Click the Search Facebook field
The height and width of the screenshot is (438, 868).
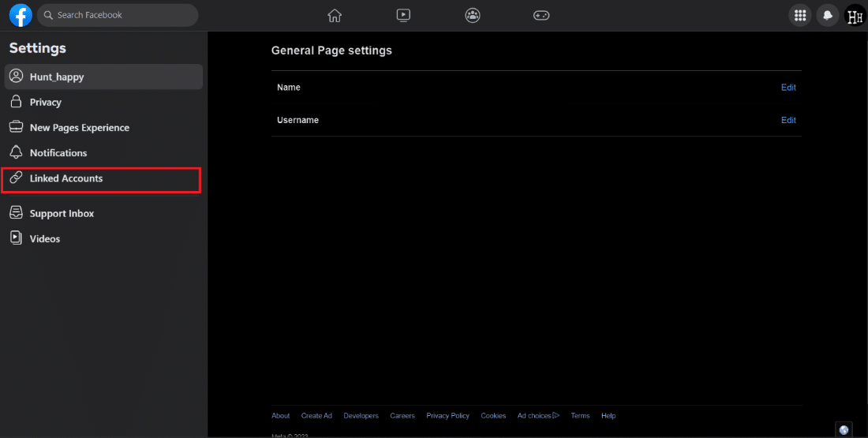118,16
